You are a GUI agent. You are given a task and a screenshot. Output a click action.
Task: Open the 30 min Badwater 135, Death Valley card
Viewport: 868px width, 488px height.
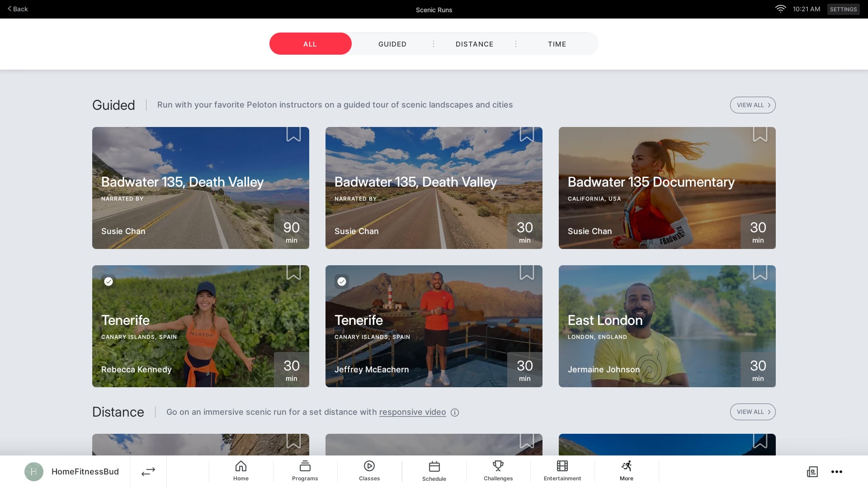point(434,188)
